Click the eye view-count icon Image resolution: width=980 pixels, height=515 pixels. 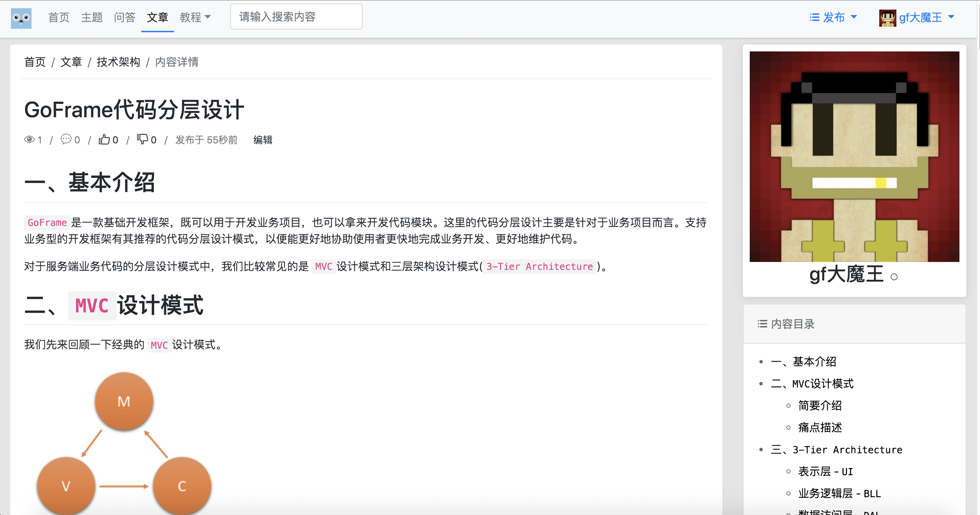(x=29, y=139)
